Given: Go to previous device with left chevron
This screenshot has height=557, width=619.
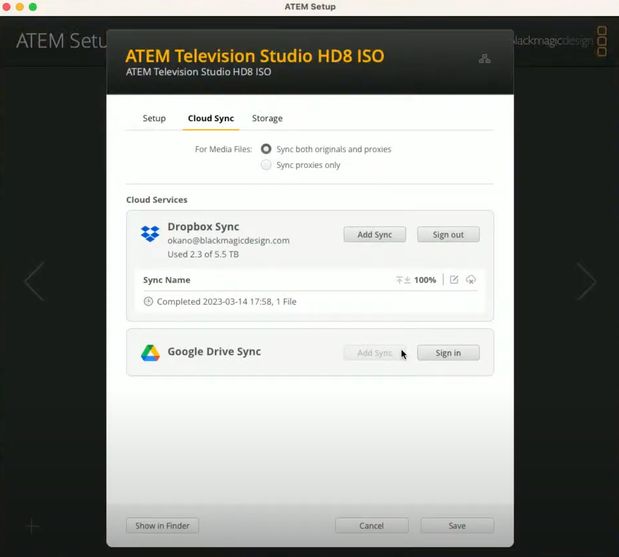Looking at the screenshot, I should click(x=35, y=281).
